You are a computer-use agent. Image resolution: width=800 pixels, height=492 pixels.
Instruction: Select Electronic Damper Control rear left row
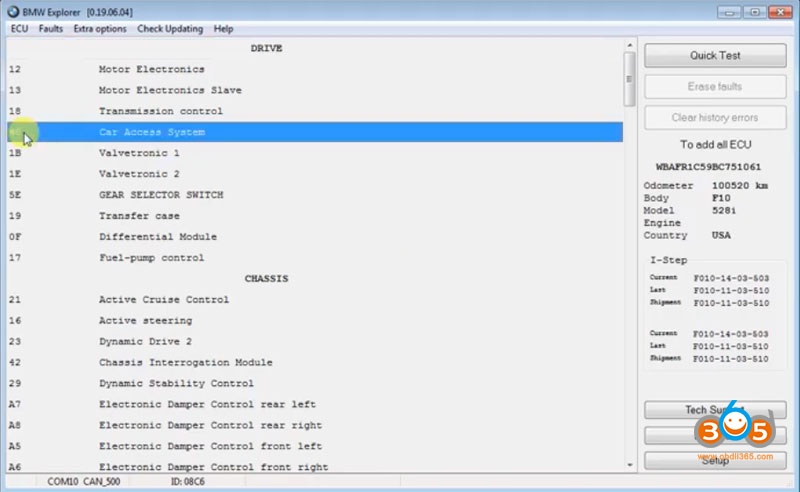(x=315, y=404)
